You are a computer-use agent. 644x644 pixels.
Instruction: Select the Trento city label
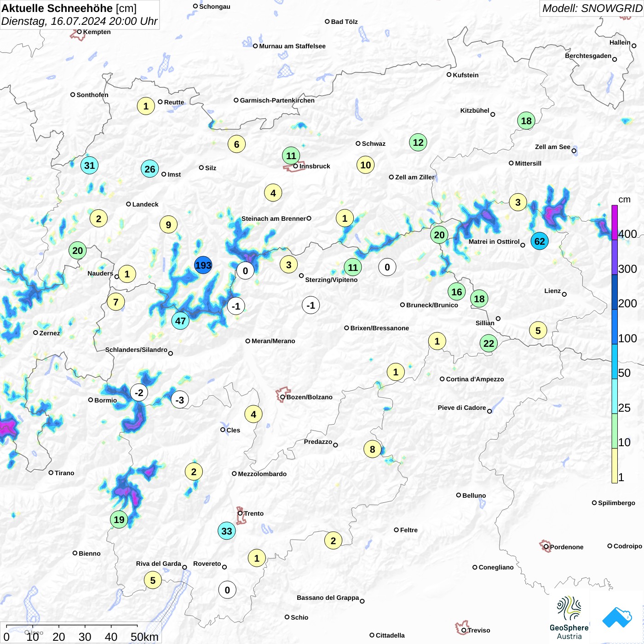point(254,513)
